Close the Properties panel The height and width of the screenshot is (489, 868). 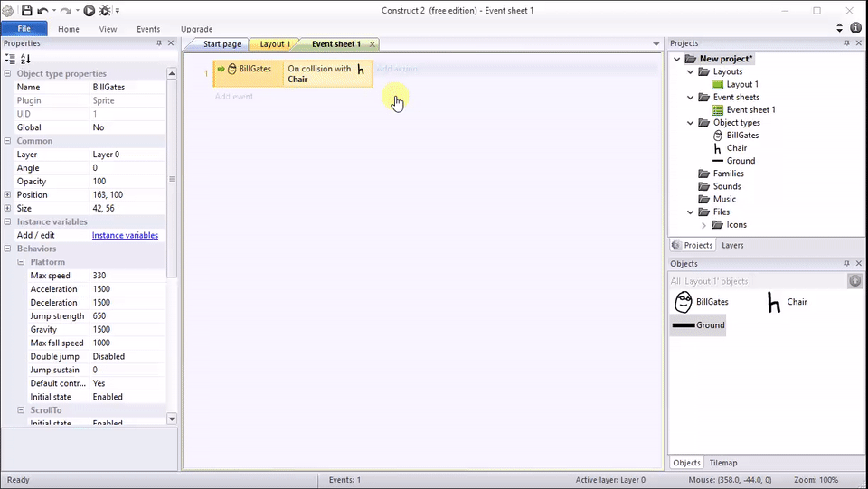click(x=171, y=43)
